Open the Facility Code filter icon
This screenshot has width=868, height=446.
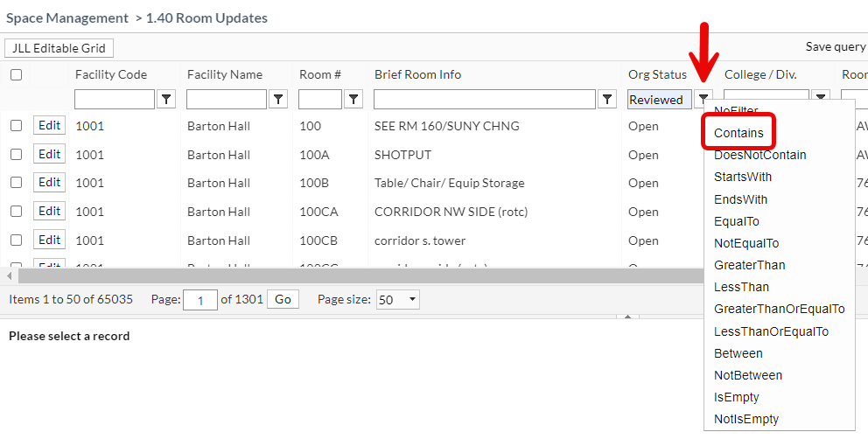pyautogui.click(x=166, y=100)
